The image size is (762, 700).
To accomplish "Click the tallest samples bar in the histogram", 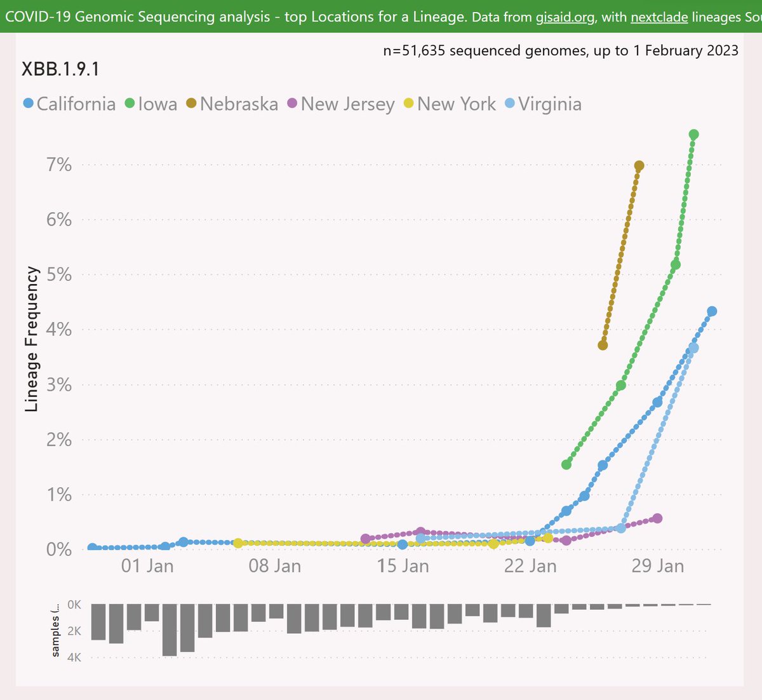I will pyautogui.click(x=170, y=629).
